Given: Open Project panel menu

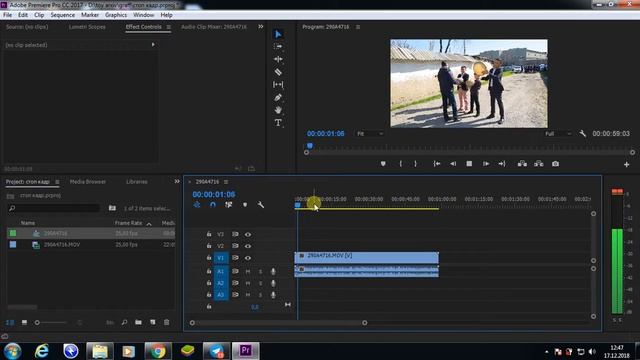Looking at the screenshot, I should tap(57, 182).
